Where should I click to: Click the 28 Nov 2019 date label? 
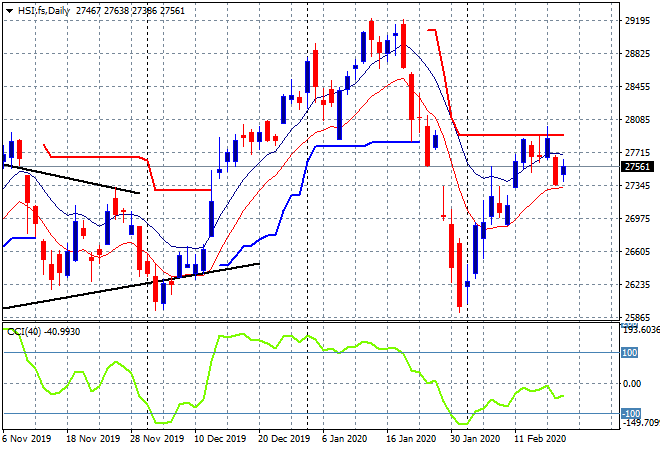click(157, 439)
